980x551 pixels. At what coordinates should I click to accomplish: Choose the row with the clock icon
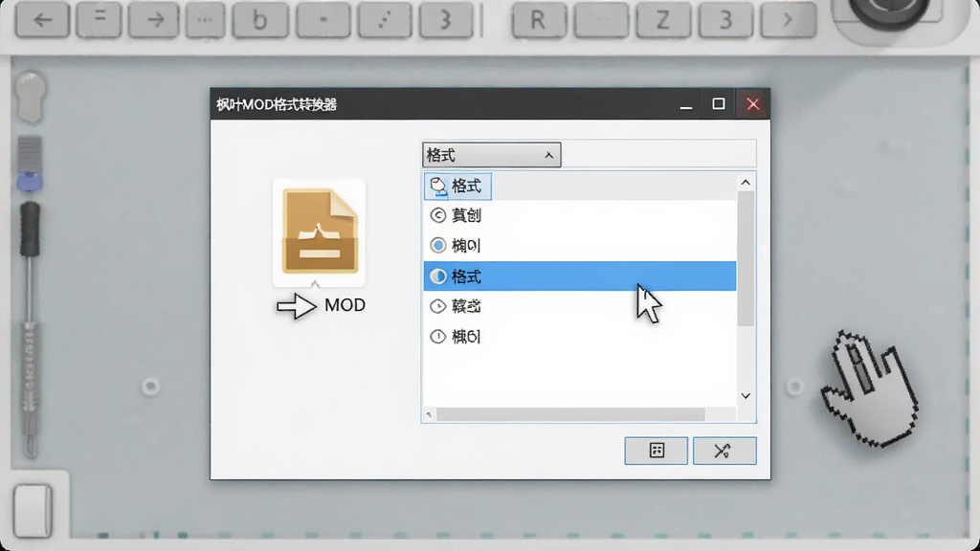[580, 306]
